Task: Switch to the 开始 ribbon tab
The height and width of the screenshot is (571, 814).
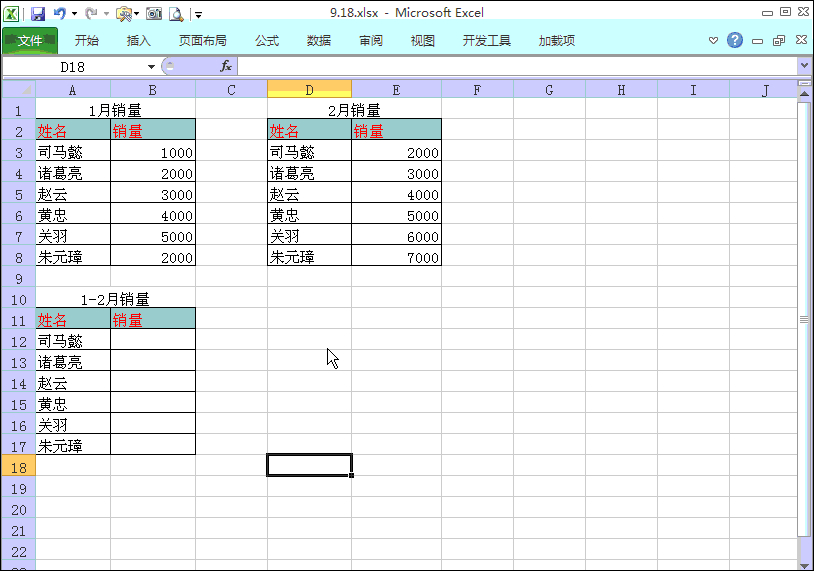Action: tap(87, 40)
